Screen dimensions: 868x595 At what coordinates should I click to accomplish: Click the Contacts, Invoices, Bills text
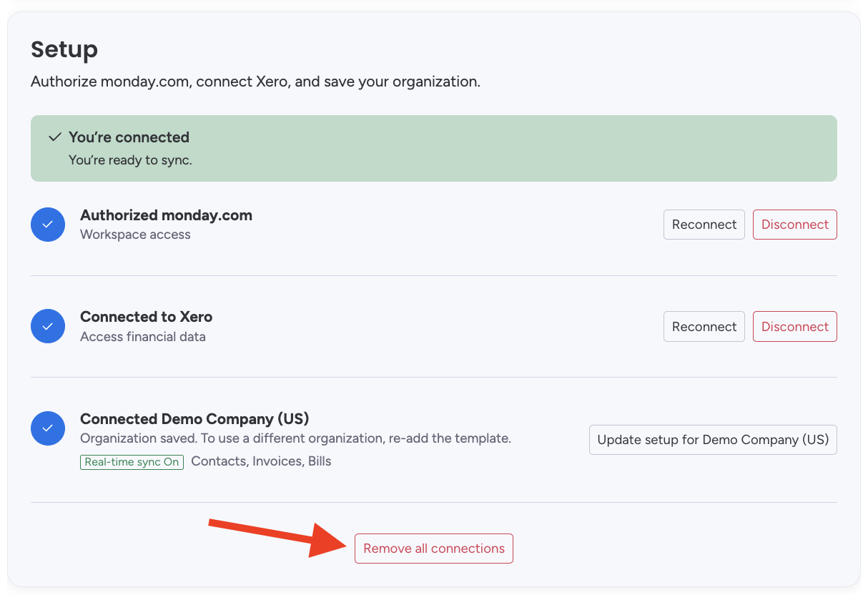261,461
